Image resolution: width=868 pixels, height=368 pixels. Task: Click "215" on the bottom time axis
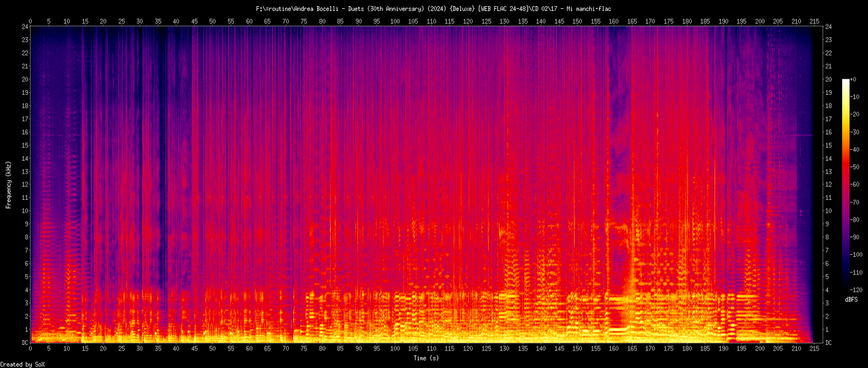(814, 350)
